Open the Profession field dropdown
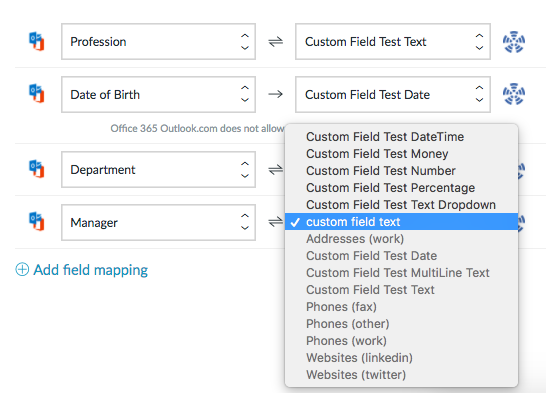546x393 pixels. tap(158, 42)
